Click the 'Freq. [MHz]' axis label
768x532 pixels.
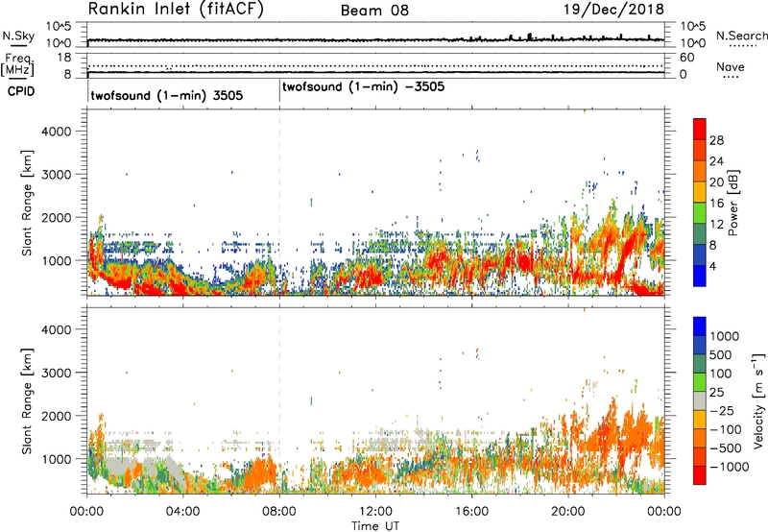coord(17,66)
